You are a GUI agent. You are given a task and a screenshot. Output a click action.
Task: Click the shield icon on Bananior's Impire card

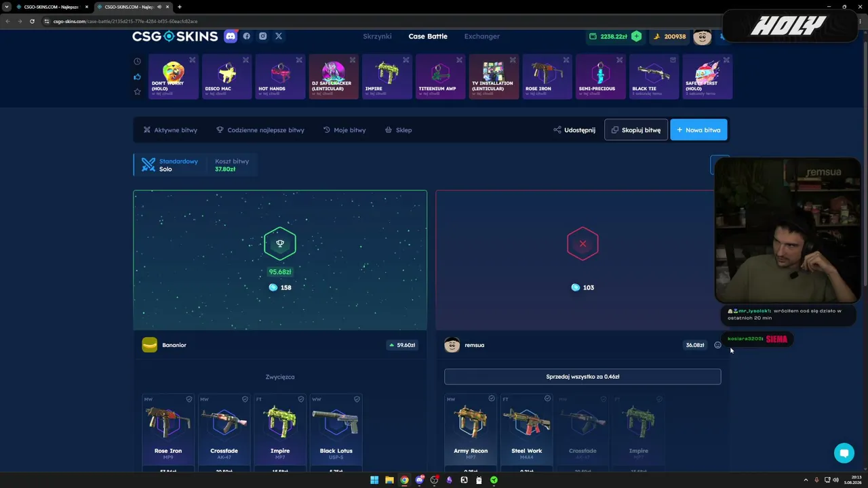click(301, 399)
